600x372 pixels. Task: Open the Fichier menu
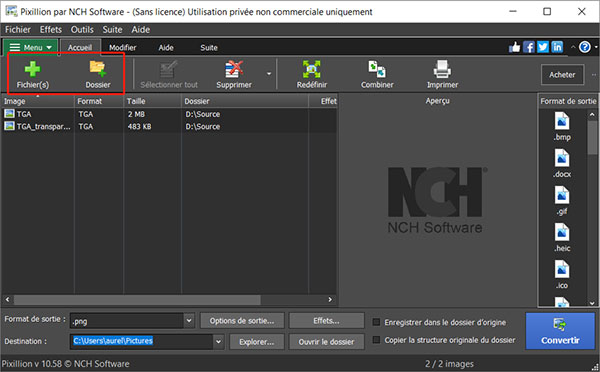pyautogui.click(x=18, y=29)
